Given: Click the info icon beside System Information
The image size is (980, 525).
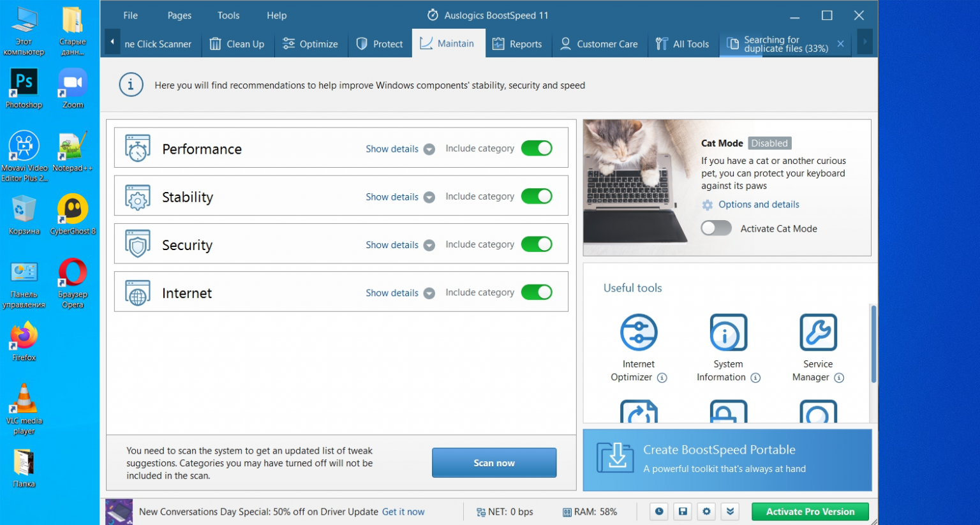Looking at the screenshot, I should tap(755, 378).
